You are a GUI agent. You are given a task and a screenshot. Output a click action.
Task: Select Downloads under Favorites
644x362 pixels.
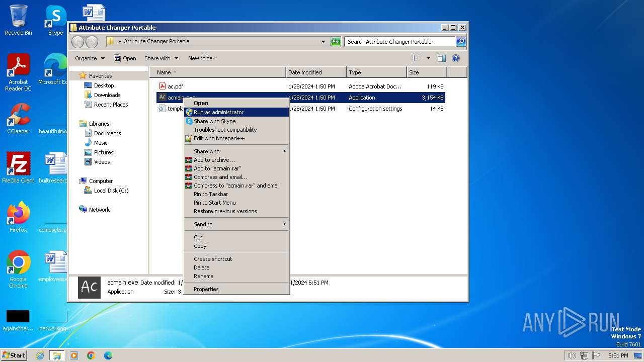(x=102, y=95)
